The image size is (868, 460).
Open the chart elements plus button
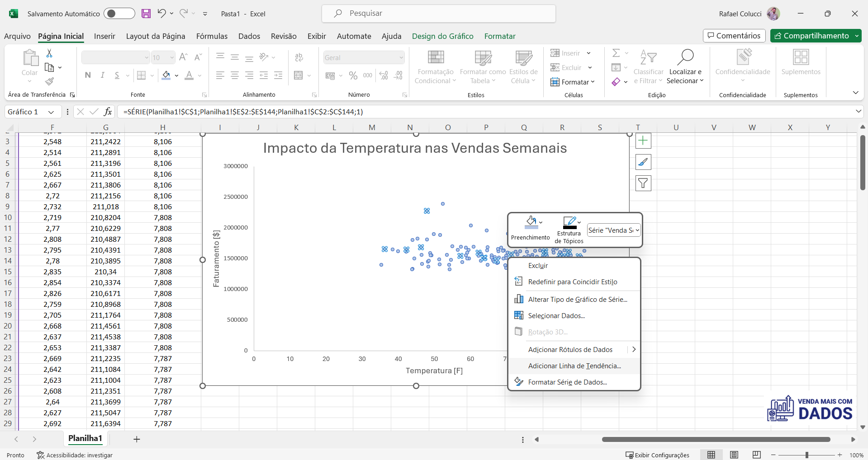tap(643, 141)
